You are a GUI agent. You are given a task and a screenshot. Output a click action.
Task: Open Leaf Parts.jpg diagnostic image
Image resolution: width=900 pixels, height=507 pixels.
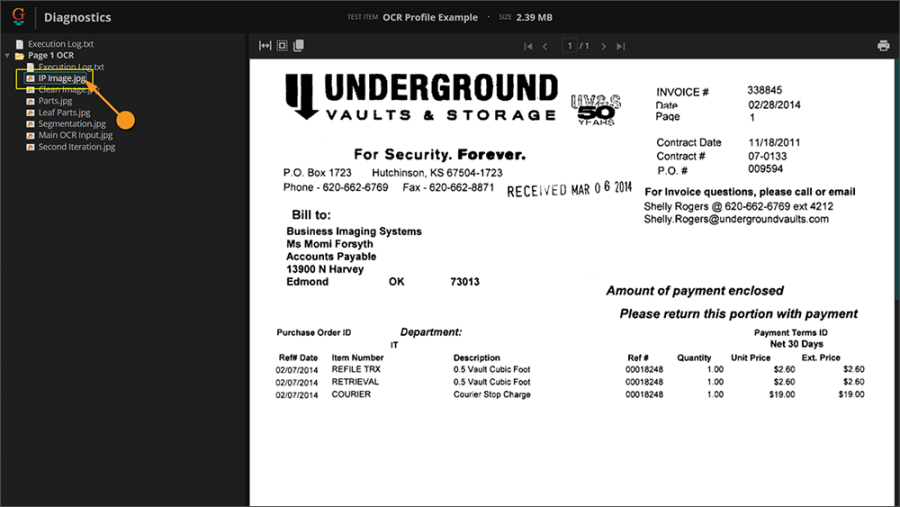(64, 113)
